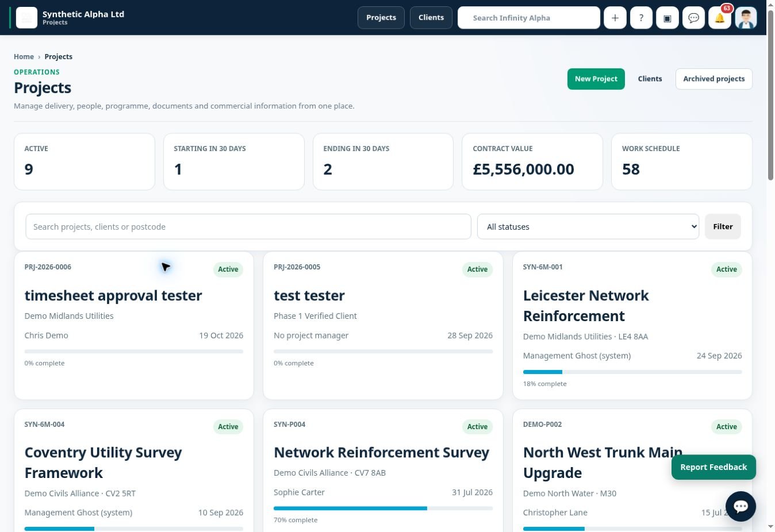Click the 19 Oct 2026 date

coord(221,336)
